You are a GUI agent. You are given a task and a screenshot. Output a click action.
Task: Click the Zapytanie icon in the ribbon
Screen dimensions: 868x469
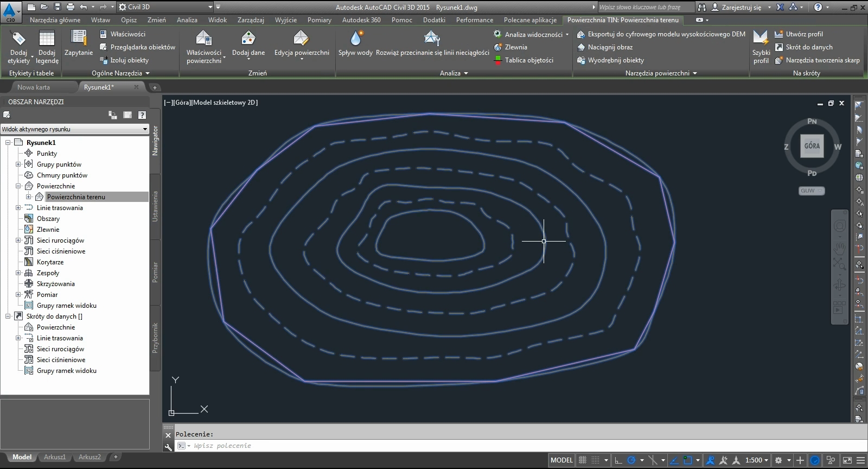pos(79,39)
